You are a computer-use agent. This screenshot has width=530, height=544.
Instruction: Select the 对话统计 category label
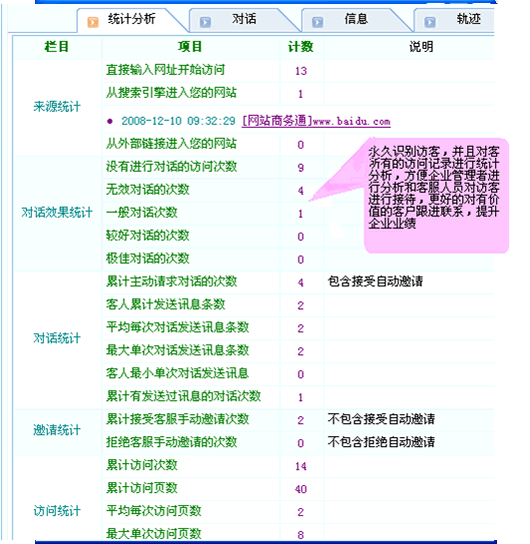coord(57,338)
